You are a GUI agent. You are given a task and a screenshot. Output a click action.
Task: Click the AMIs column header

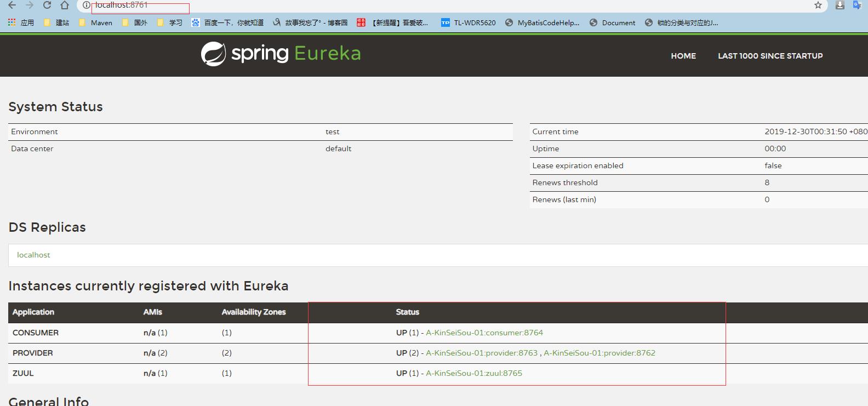click(153, 312)
